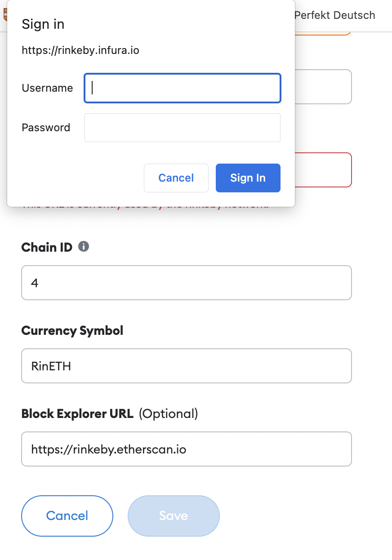Screen dimensions: 392x560
Task: Click the Sign in dialog title
Action: (43, 24)
